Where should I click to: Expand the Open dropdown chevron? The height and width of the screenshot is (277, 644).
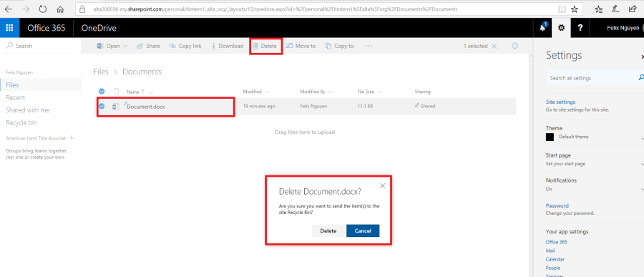click(x=125, y=46)
